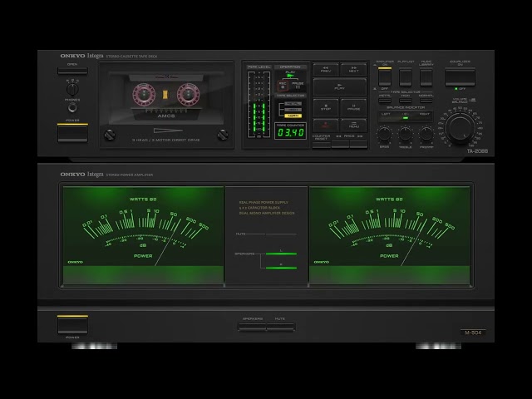The height and width of the screenshot is (399, 532).
Task: Select the HIGH tape selector button
Action: (406, 101)
